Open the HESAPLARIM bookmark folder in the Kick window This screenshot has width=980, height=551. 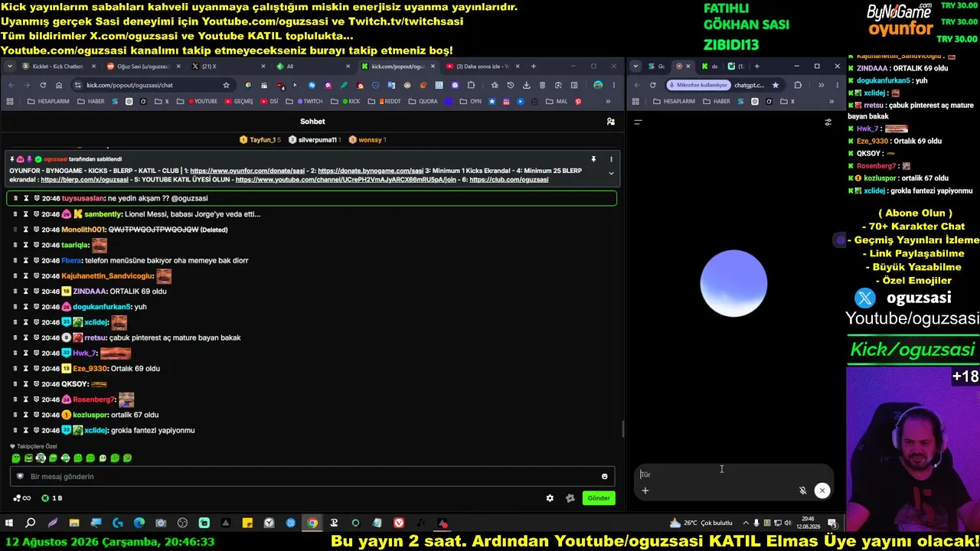[47, 101]
